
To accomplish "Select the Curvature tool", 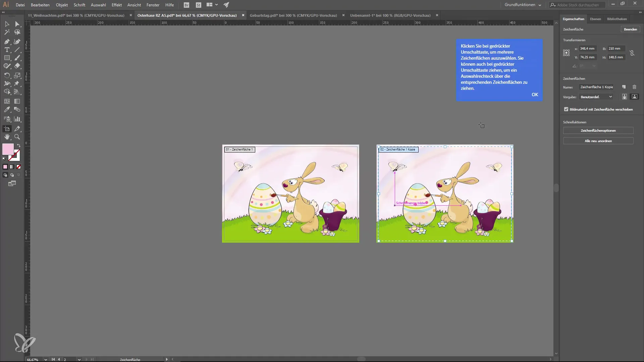I will pyautogui.click(x=17, y=42).
